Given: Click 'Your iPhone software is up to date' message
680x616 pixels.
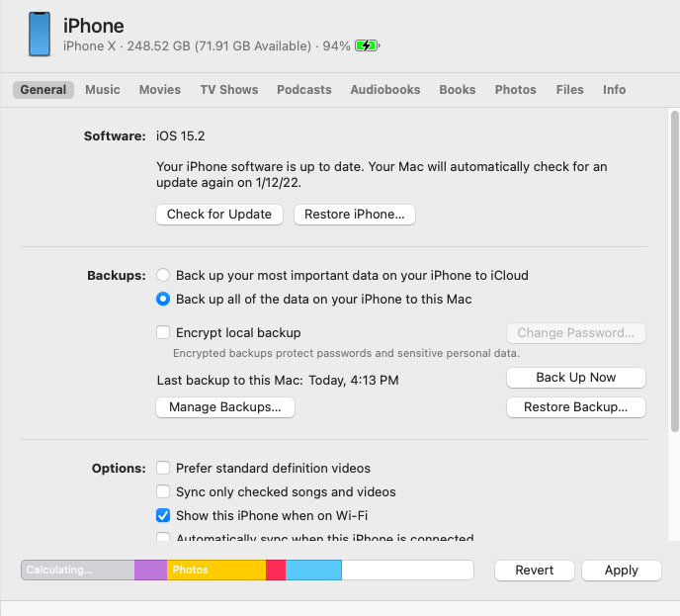Looking at the screenshot, I should [x=382, y=174].
